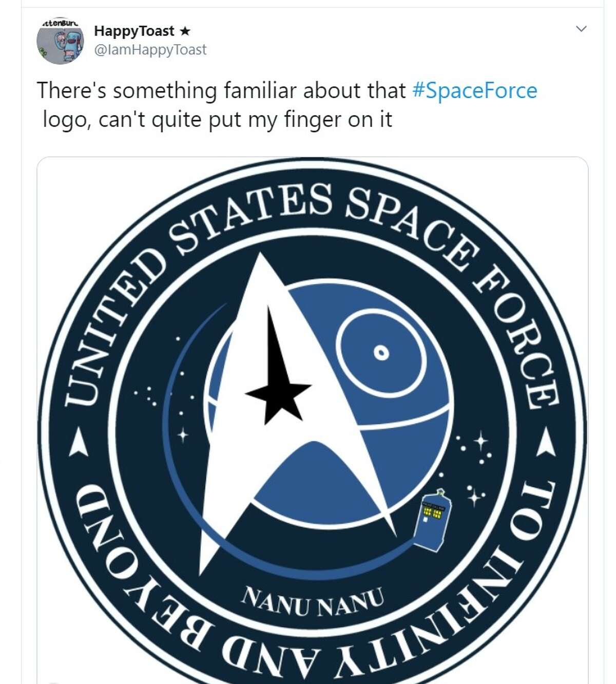Open the HappyToast display name link
Image resolution: width=616 pixels, height=684 pixels.
(x=134, y=31)
